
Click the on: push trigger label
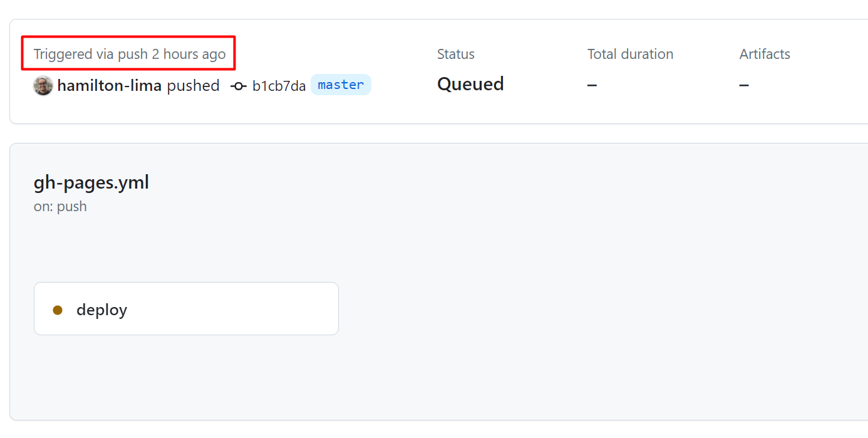coord(60,206)
